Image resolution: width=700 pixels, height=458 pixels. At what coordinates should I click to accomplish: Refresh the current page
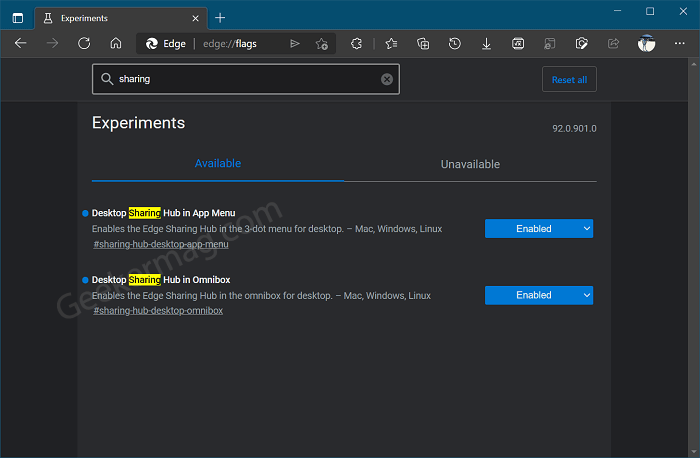click(84, 43)
